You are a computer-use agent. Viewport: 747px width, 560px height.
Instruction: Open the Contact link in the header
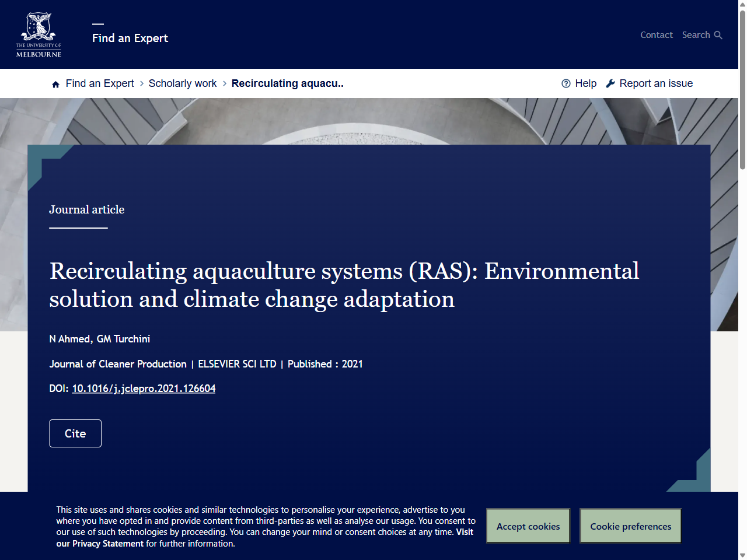(x=657, y=35)
